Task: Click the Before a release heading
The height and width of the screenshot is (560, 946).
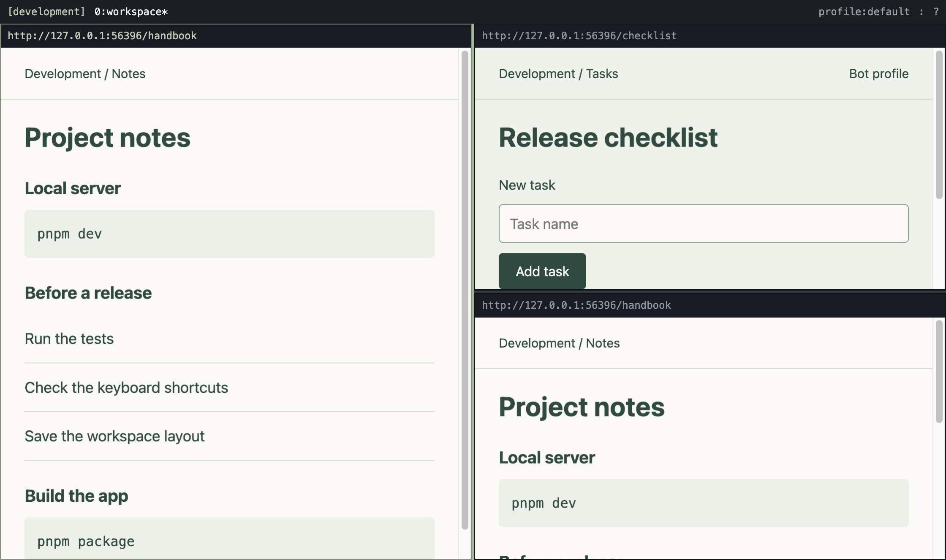Action: point(88,293)
